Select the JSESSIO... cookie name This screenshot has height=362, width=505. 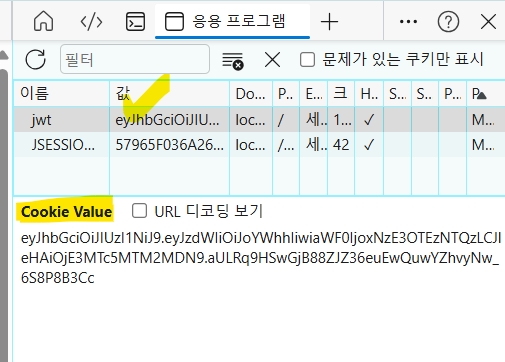63,145
